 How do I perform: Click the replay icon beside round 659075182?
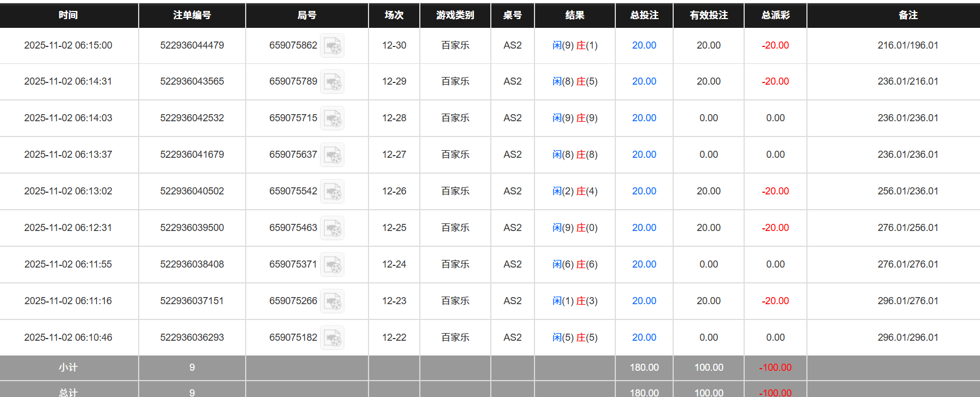[332, 338]
